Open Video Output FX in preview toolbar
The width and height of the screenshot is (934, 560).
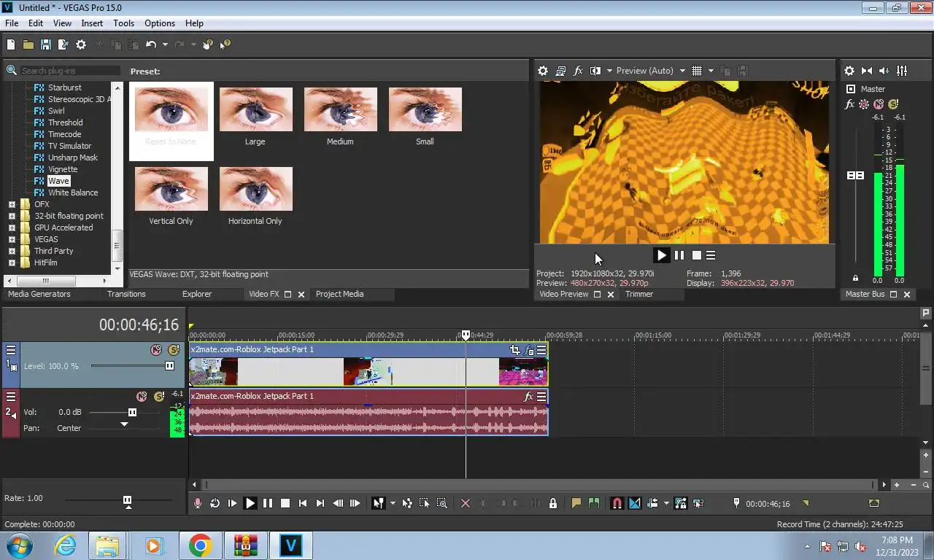pyautogui.click(x=578, y=71)
